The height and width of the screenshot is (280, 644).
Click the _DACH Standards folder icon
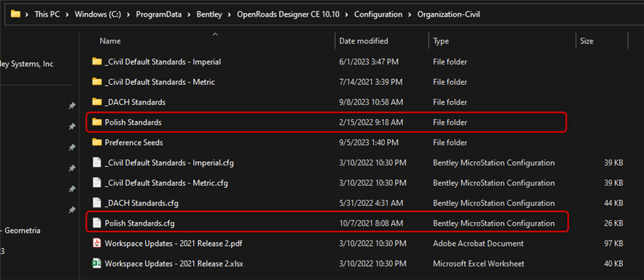[x=97, y=102]
